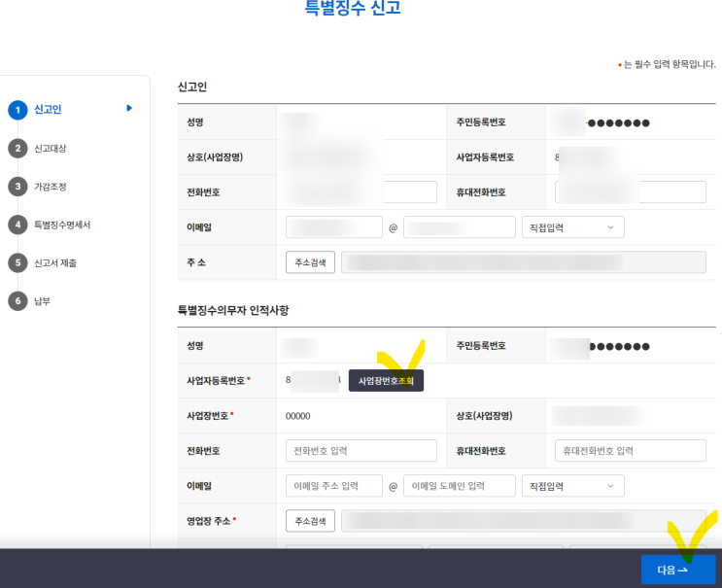The width and height of the screenshot is (722, 588).
Task: Focus the 전화번호 입력 field
Action: tap(361, 451)
